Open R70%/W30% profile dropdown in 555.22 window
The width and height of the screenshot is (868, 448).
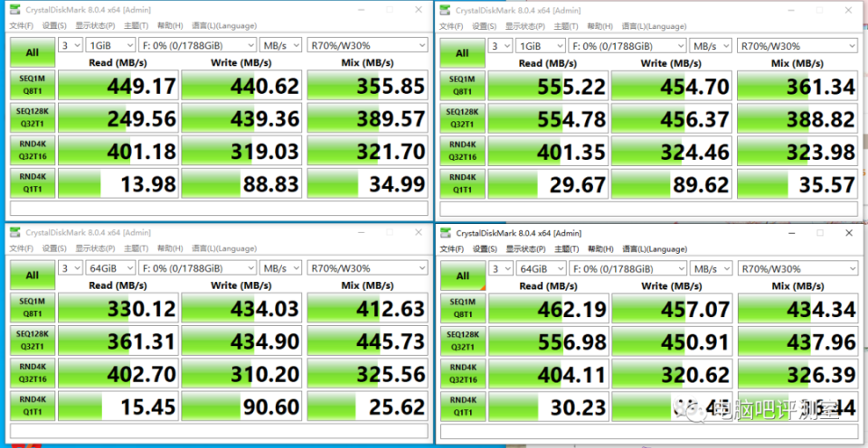tap(796, 46)
